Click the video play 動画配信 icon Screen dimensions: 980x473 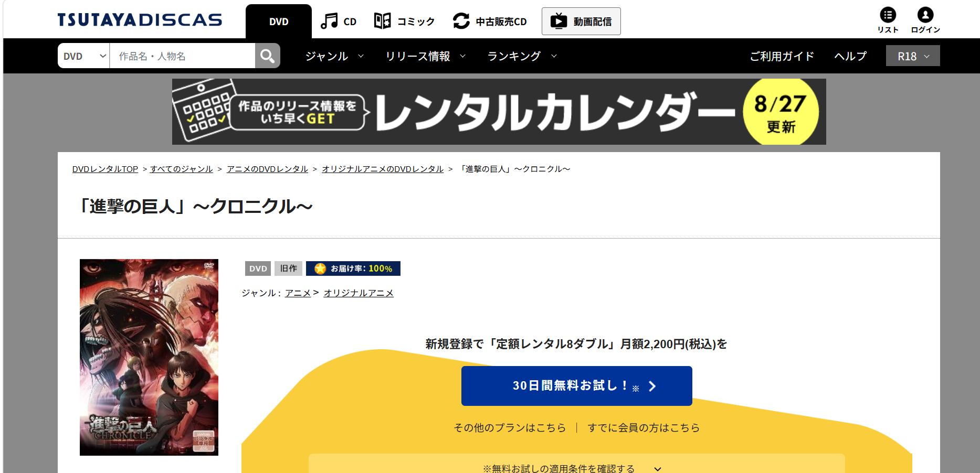559,21
